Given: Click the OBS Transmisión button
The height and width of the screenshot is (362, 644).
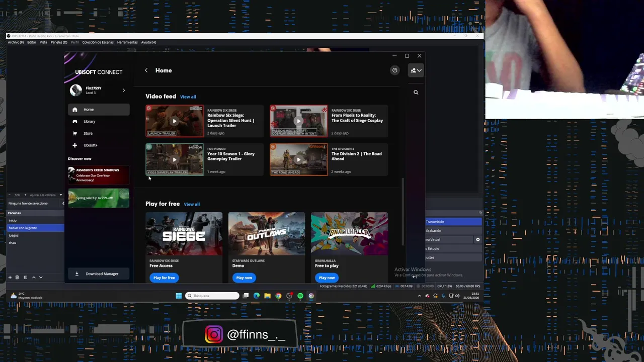Looking at the screenshot, I should 453,222.
